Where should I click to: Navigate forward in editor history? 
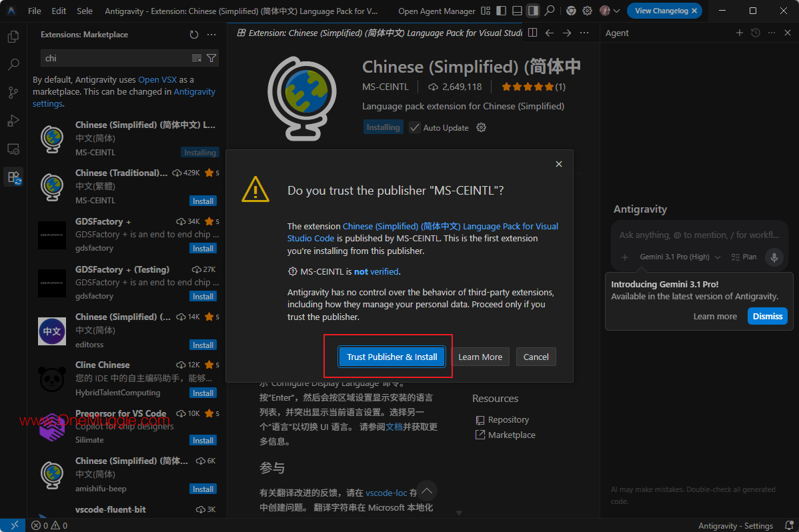[567, 33]
